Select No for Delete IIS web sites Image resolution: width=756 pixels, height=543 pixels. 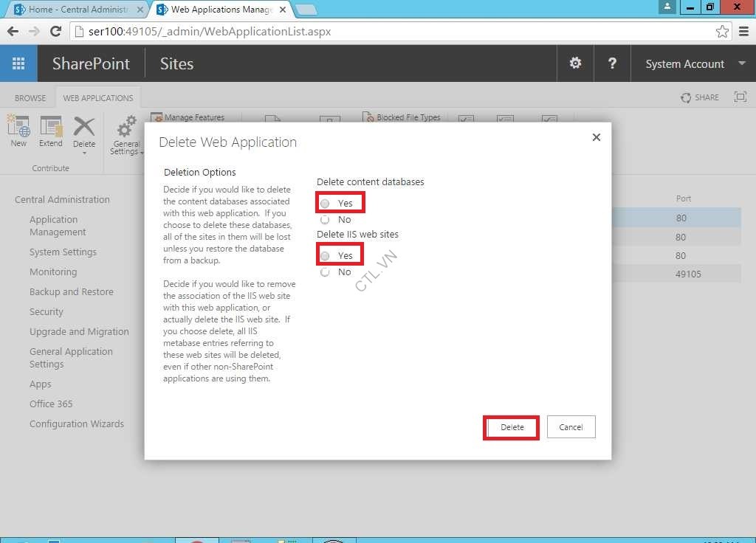[325, 271]
